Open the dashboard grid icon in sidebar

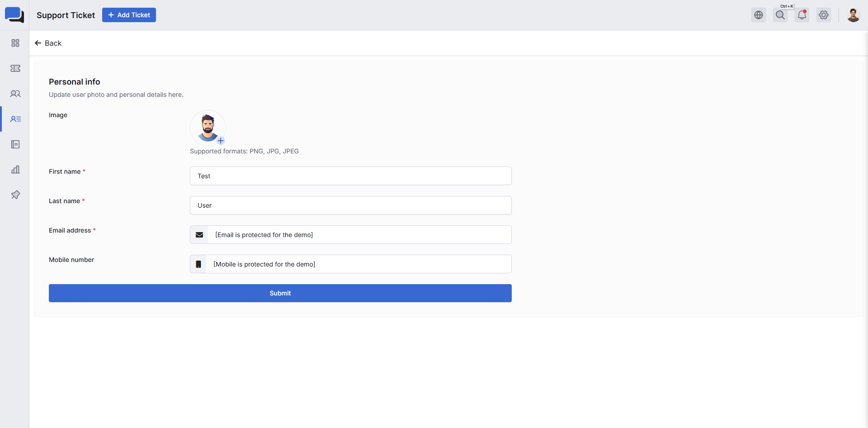15,43
